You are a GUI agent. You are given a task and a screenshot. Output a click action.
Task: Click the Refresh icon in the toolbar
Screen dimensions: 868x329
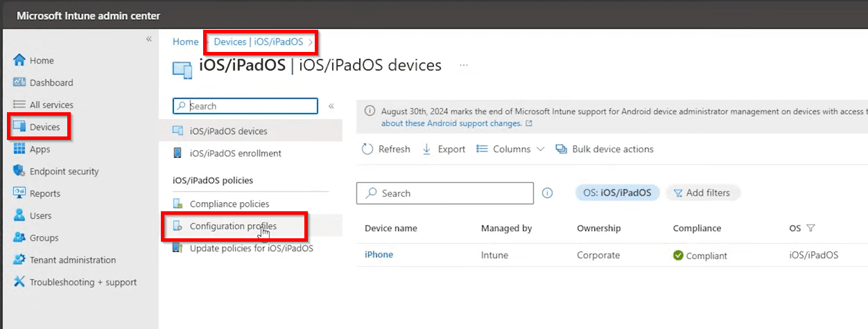tap(367, 149)
